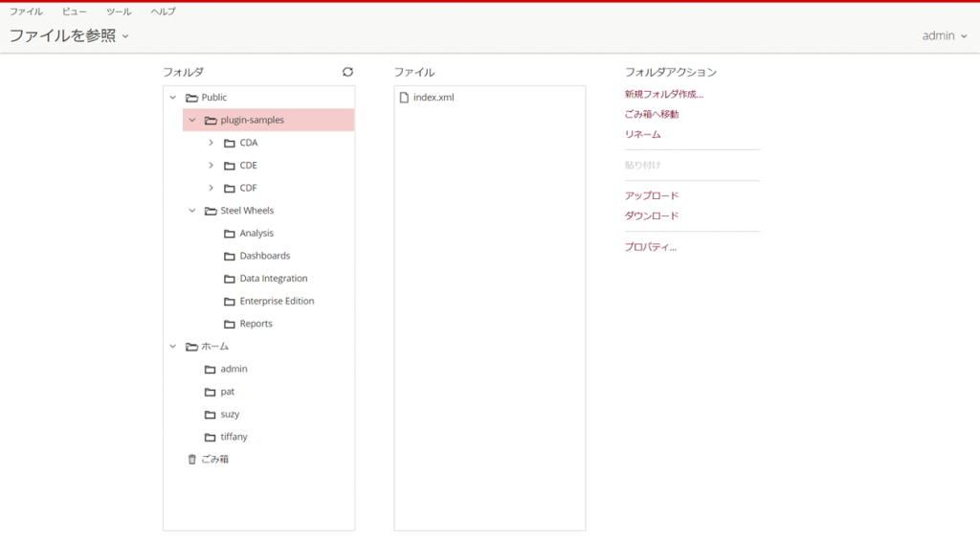980x543 pixels.
Task: Click the Analysis folder icon
Action: (x=230, y=234)
